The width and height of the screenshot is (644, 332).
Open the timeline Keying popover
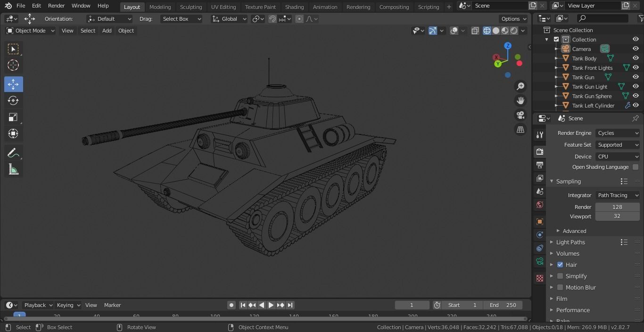[69, 305]
